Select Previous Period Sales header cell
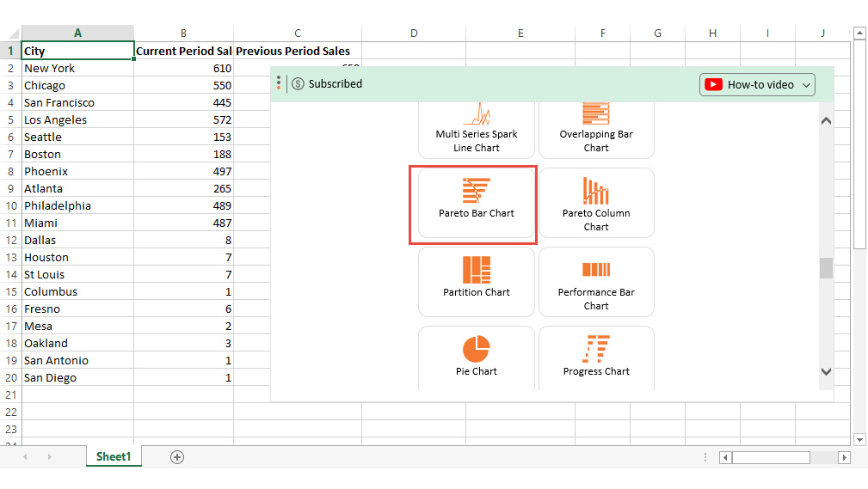 298,51
